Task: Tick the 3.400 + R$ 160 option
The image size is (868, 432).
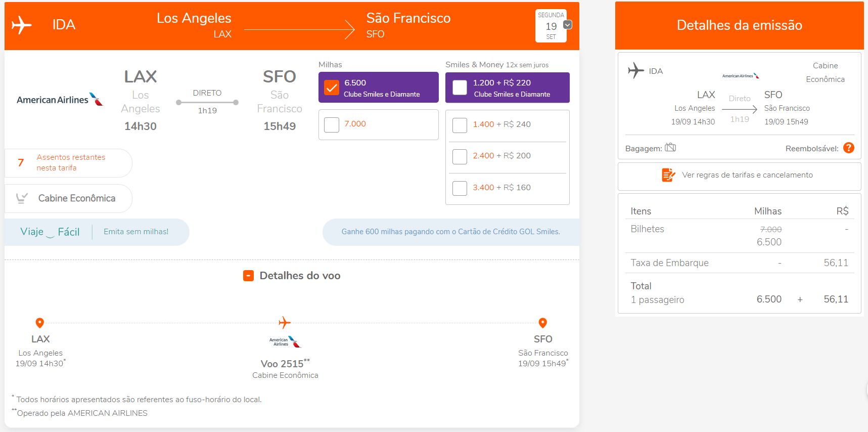Action: 460,188
